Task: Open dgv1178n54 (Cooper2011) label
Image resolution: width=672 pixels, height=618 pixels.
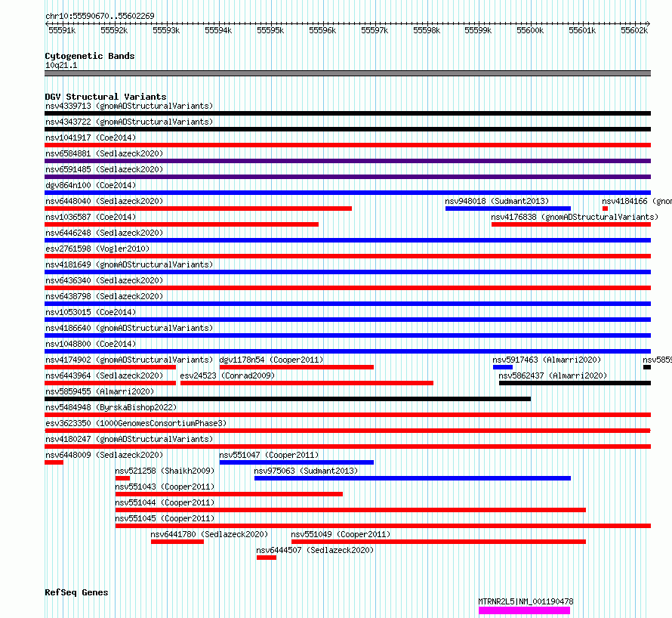Action: point(271,360)
